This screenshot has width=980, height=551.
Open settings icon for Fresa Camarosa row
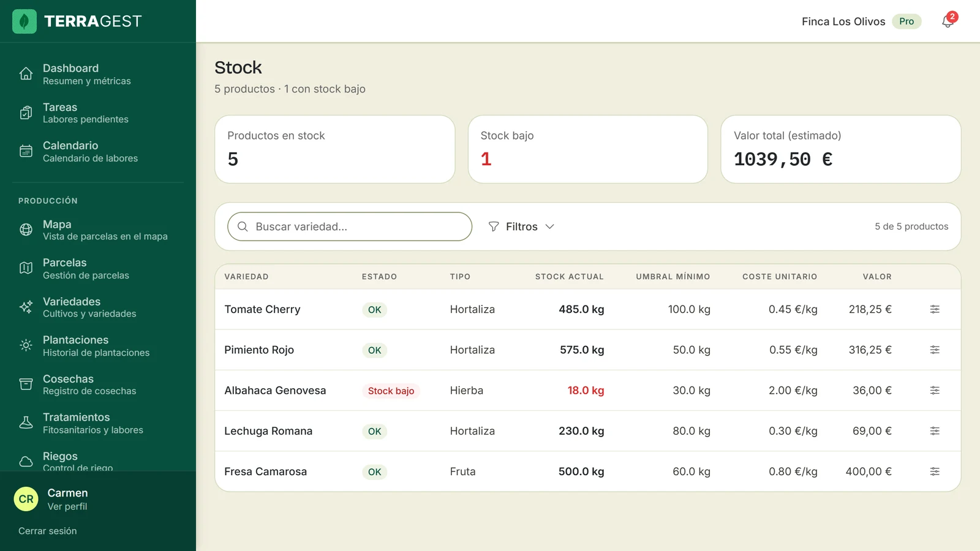[x=935, y=471]
